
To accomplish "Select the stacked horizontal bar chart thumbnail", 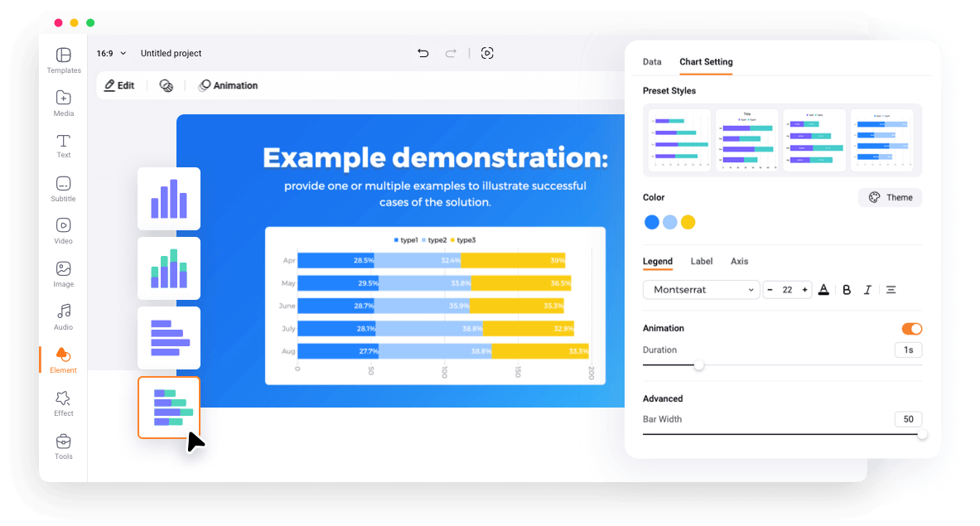I will tap(169, 408).
